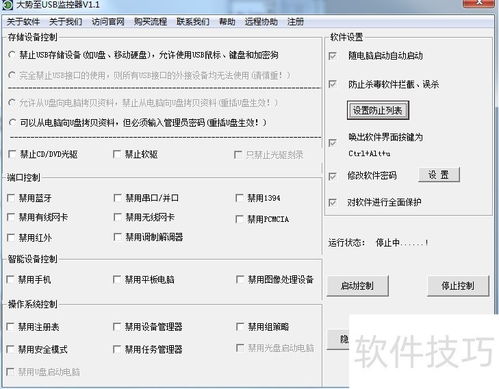The height and width of the screenshot is (389, 499).
Task: Click 设置防止列表 button
Action: 378,110
